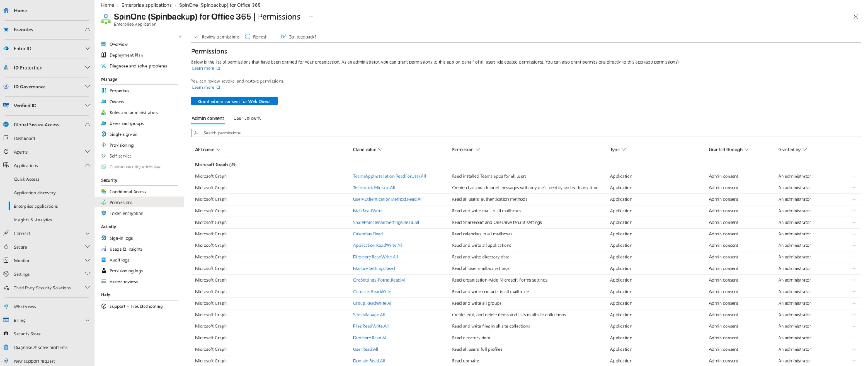Close the Permissions blade with X

(x=856, y=17)
